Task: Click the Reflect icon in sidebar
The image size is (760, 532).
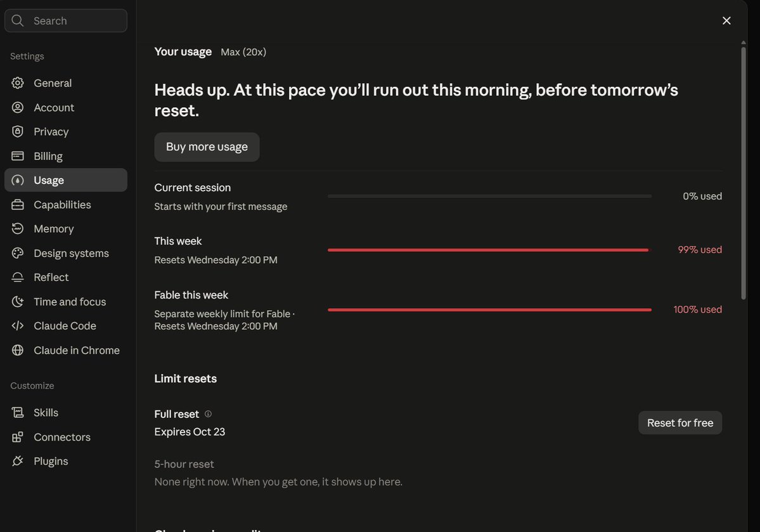Action: coord(18,277)
